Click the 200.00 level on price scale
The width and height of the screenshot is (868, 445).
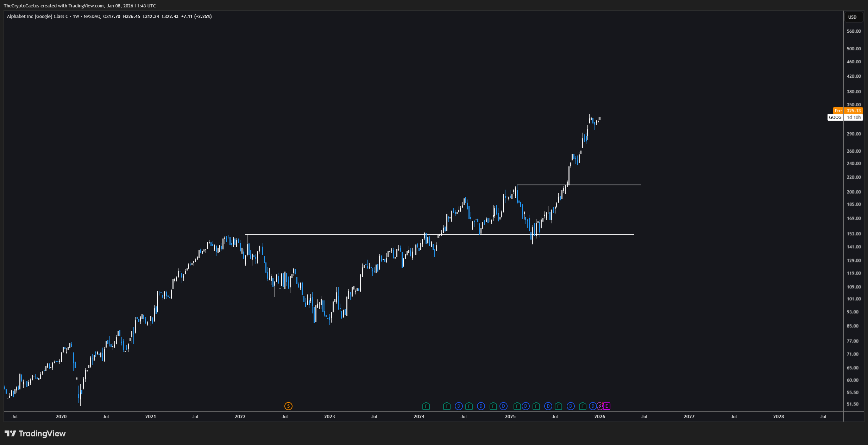[x=854, y=192]
